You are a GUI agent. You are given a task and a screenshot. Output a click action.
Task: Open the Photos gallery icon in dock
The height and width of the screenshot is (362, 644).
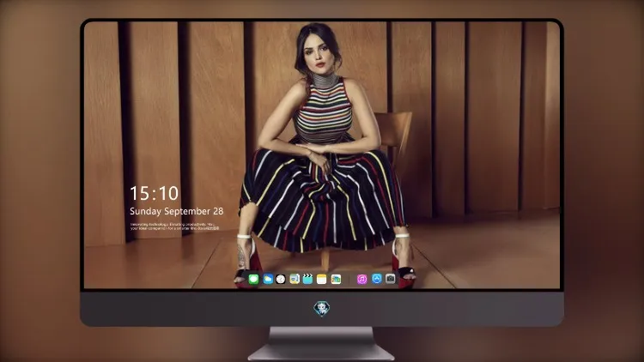point(336,279)
